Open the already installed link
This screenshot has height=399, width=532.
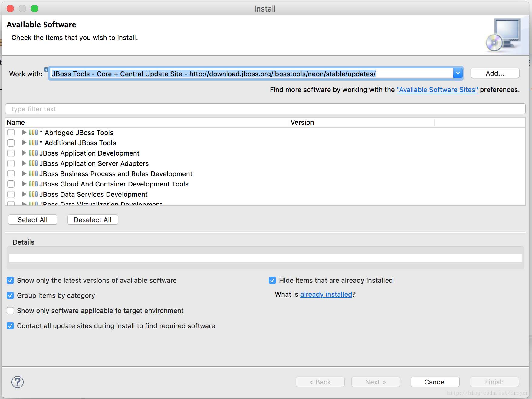(x=326, y=294)
